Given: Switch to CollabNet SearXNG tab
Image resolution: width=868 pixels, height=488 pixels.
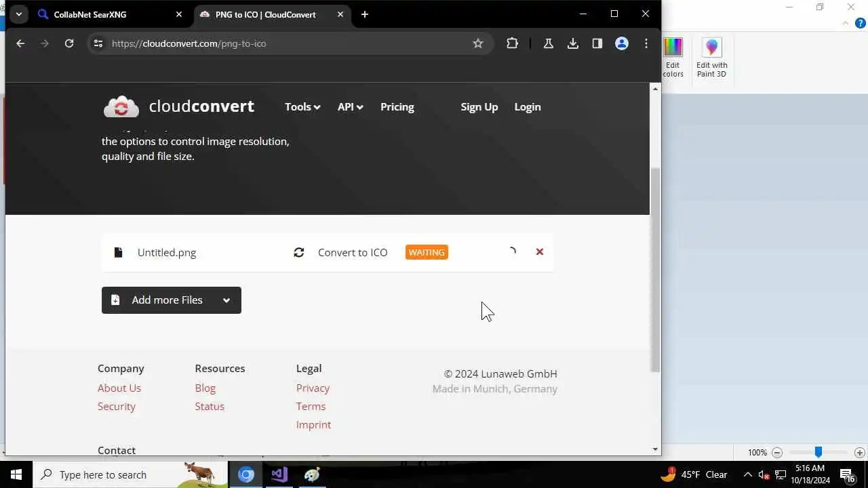Looking at the screenshot, I should click(112, 14).
